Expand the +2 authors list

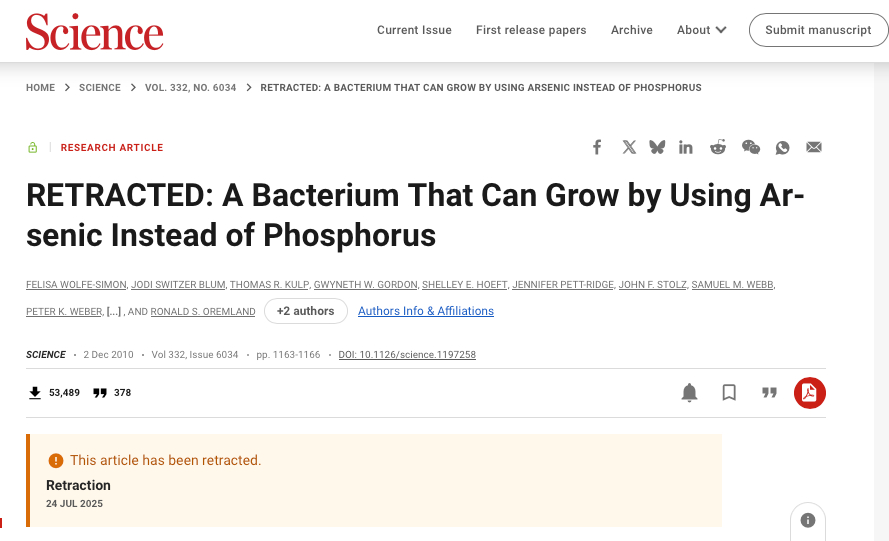point(305,311)
